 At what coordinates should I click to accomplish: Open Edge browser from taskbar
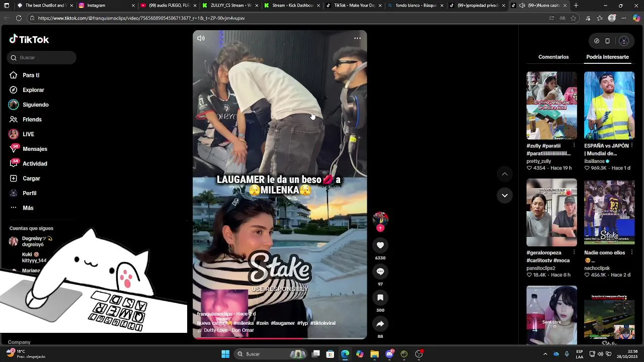[345, 354]
